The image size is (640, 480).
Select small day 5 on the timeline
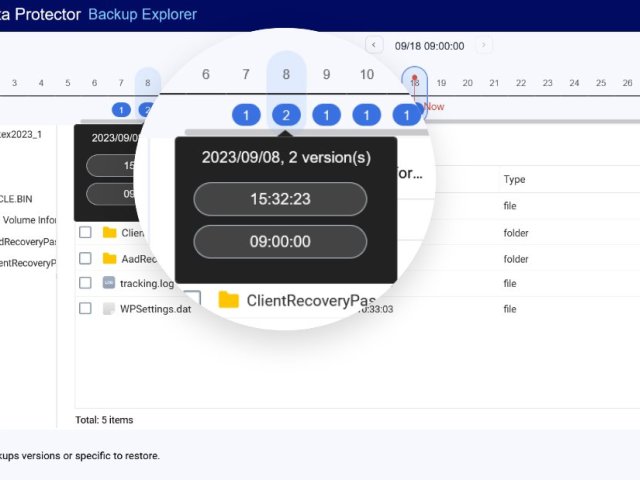point(68,83)
